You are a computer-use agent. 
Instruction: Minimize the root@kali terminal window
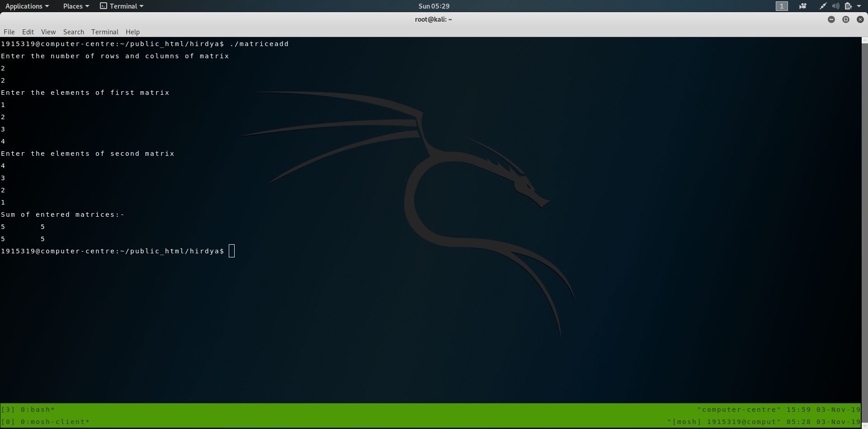click(831, 19)
